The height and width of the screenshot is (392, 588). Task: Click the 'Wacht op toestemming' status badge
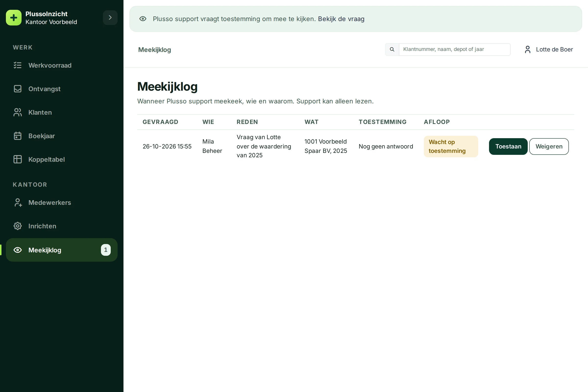(x=451, y=147)
